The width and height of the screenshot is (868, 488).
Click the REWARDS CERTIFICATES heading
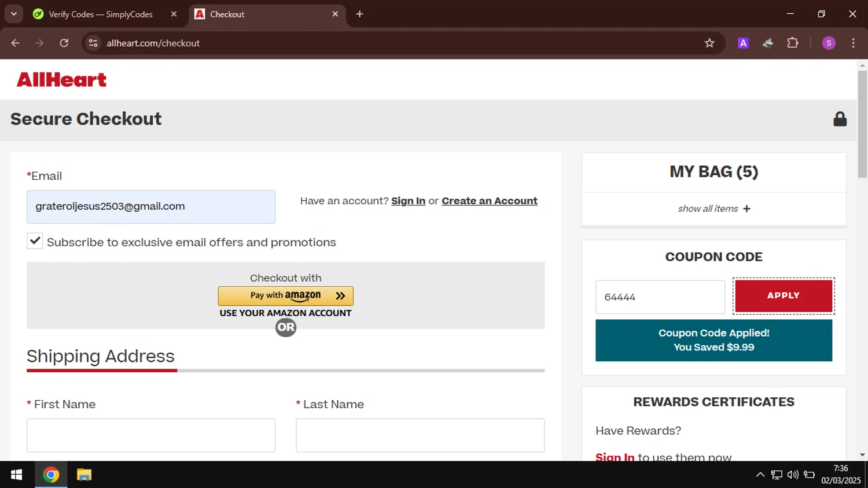coord(714,402)
